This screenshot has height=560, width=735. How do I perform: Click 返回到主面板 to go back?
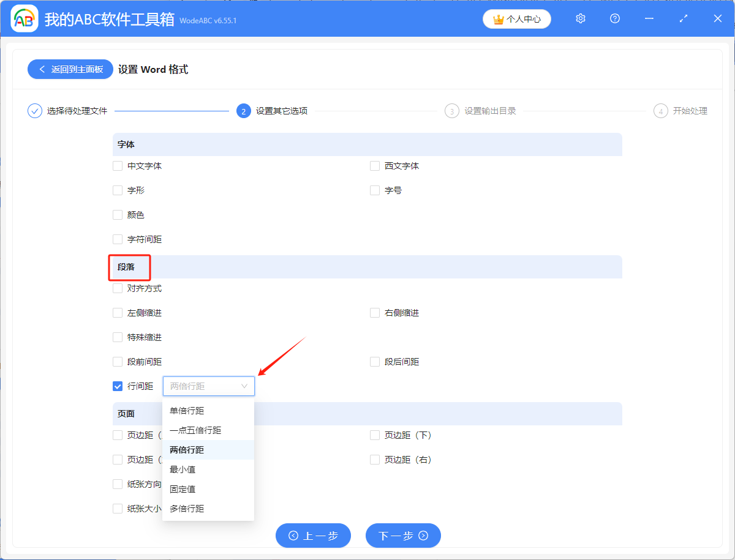pos(70,69)
